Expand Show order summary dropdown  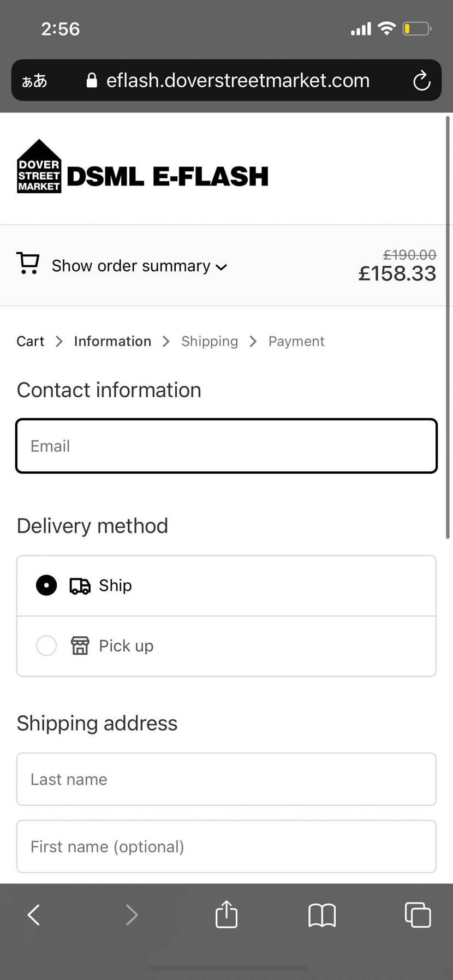point(131,266)
